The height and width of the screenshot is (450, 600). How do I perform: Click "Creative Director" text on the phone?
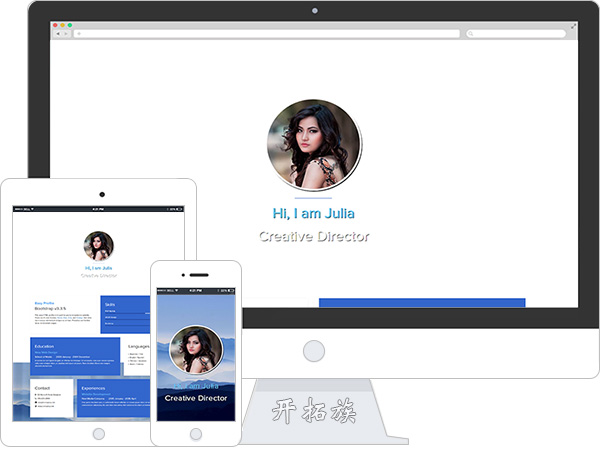tap(196, 398)
